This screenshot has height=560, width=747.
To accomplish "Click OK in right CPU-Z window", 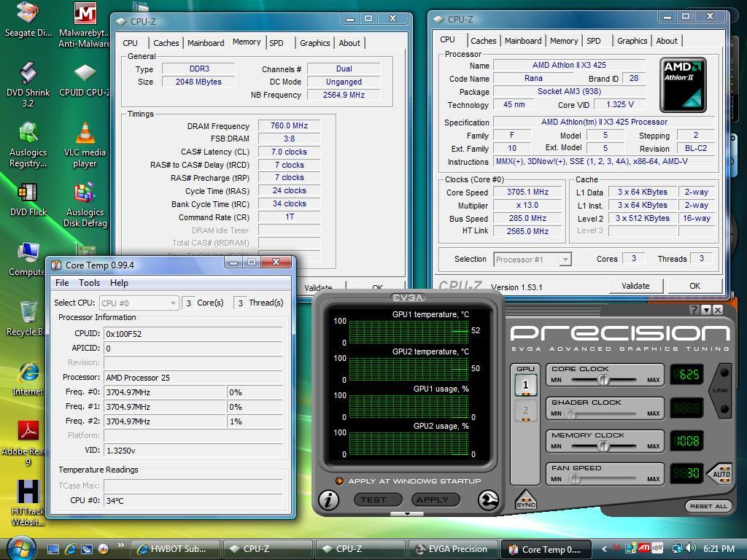I will click(694, 286).
